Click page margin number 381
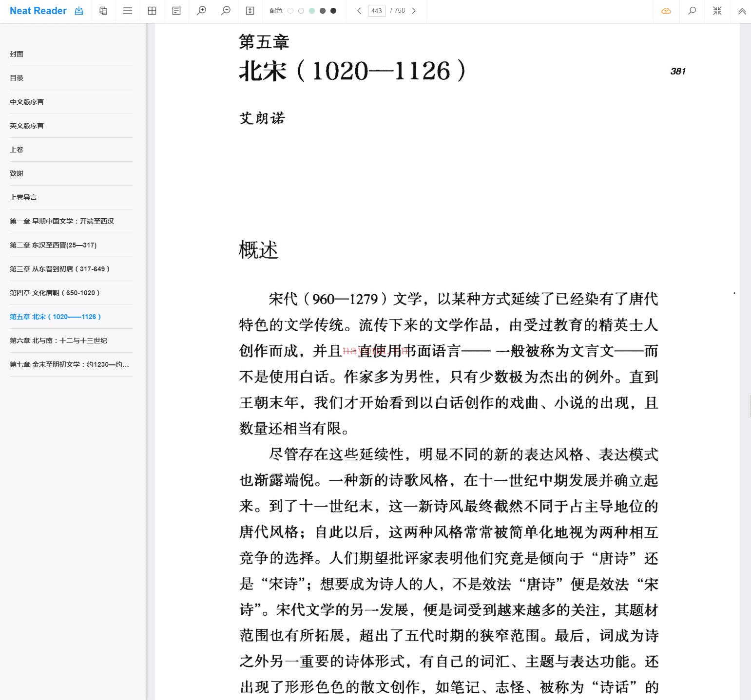Image resolution: width=751 pixels, height=700 pixels. 678,71
